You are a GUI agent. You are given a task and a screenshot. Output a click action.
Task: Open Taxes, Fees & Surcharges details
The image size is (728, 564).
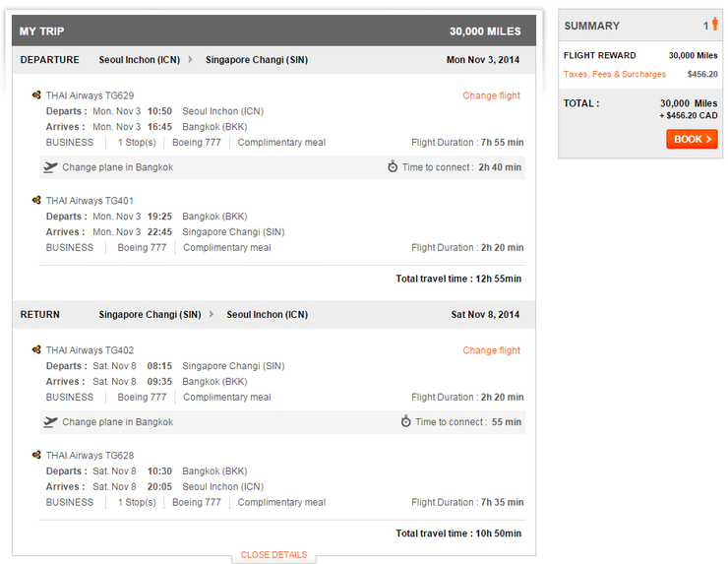point(614,74)
